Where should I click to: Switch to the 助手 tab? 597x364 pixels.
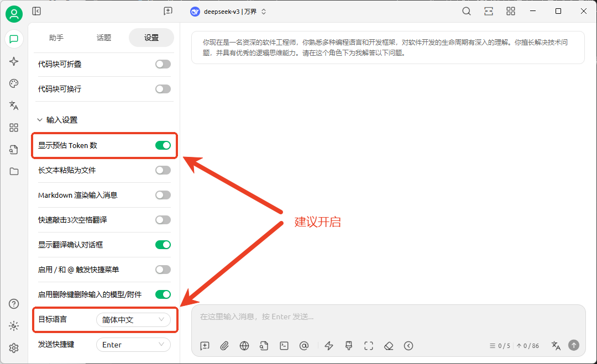(x=56, y=38)
